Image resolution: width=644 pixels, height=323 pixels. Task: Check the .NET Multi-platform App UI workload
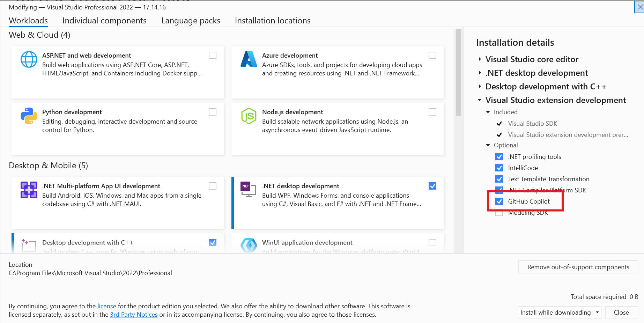click(x=213, y=186)
